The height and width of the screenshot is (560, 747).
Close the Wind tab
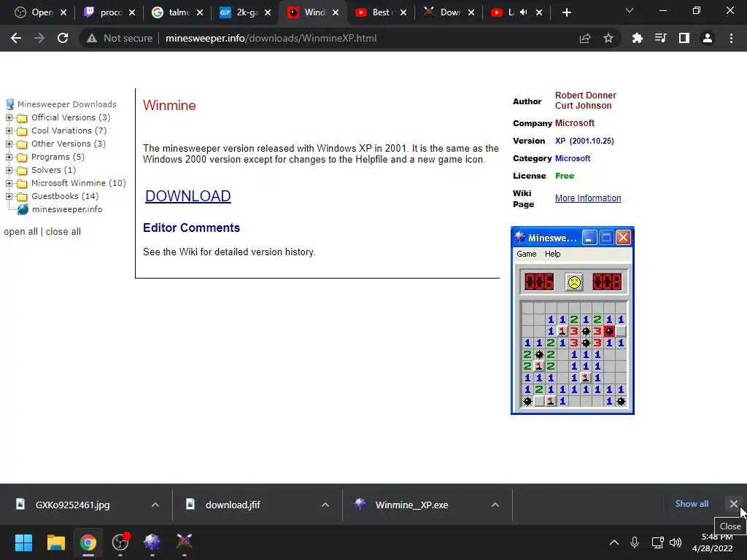336,12
